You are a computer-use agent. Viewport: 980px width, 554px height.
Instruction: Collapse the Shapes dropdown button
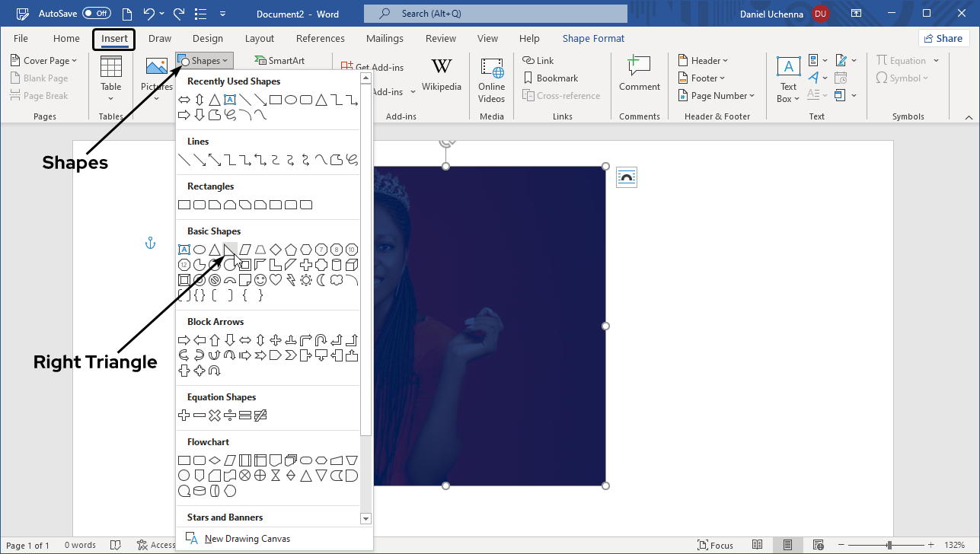click(x=204, y=61)
